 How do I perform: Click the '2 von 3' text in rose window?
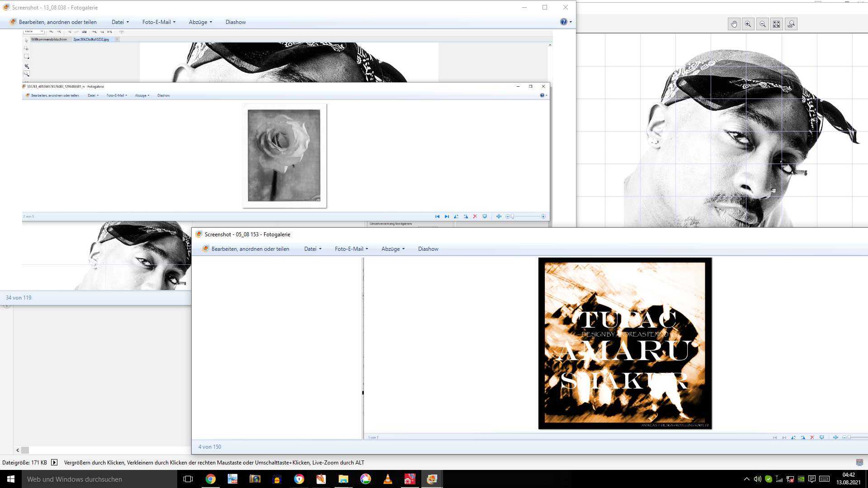(x=28, y=216)
